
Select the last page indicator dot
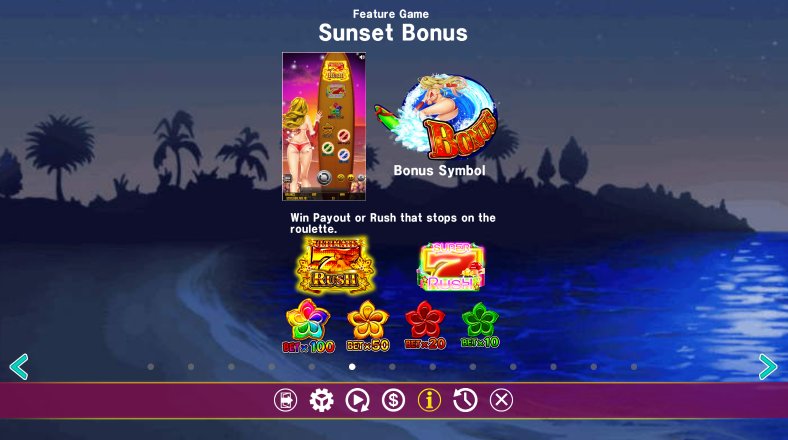[x=634, y=367]
